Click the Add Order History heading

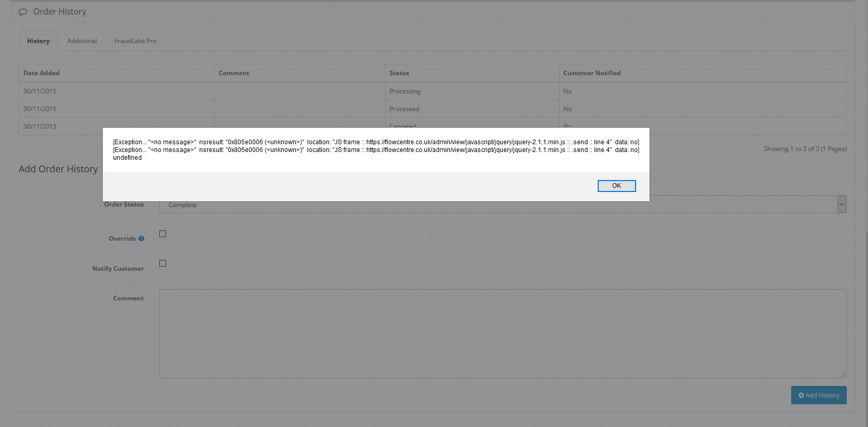coord(58,169)
